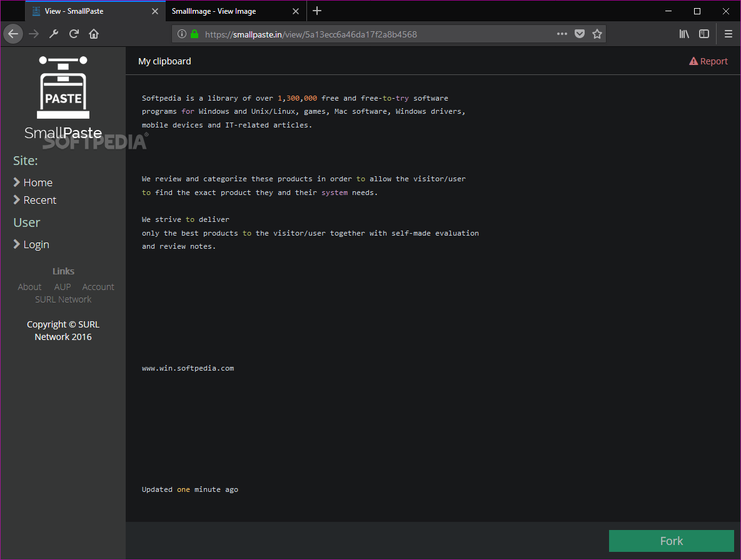Image resolution: width=741 pixels, height=560 pixels.
Task: Open the browser hamburger menu
Action: click(x=728, y=34)
